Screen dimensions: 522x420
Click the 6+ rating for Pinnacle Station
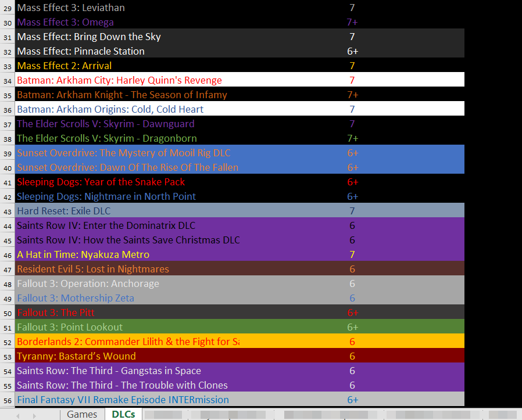click(x=352, y=51)
